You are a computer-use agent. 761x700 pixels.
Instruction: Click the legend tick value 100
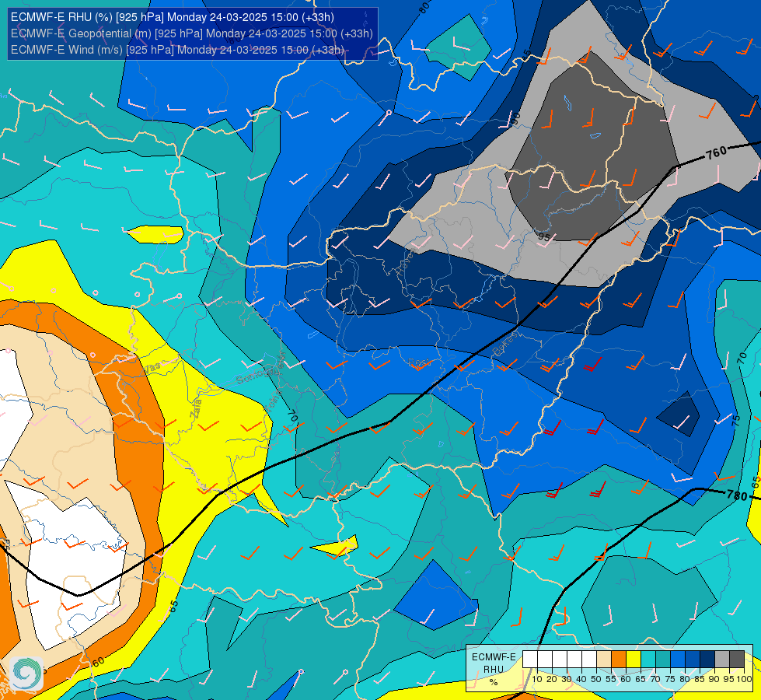(x=744, y=679)
